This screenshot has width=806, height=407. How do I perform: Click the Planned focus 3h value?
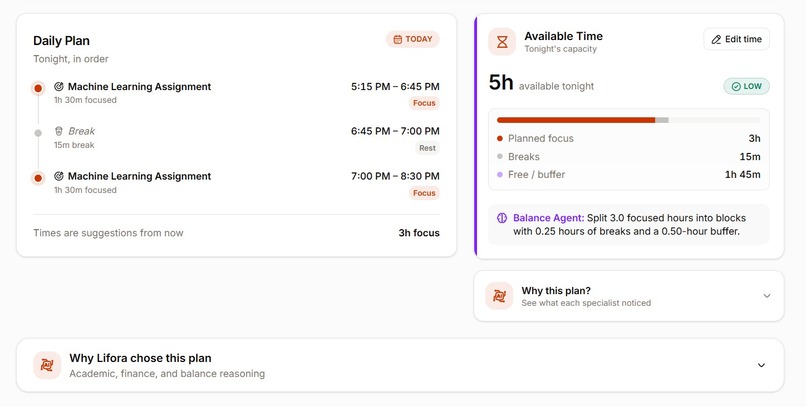tap(755, 138)
